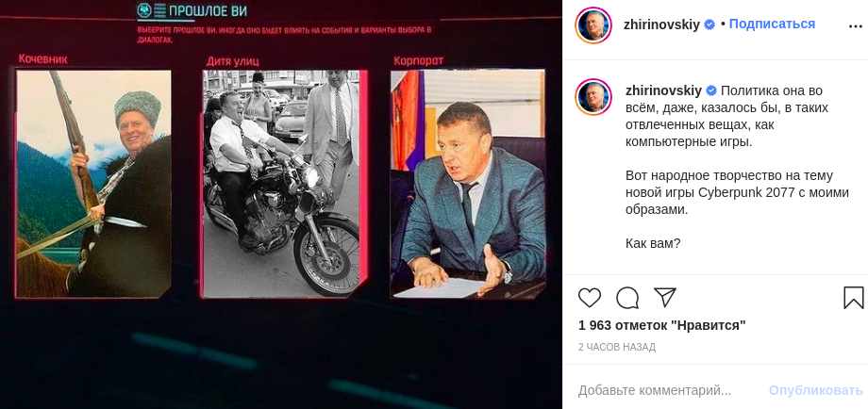Image resolution: width=868 pixels, height=409 pixels.
Task: Open profile avatar in post header
Action: pyautogui.click(x=593, y=25)
